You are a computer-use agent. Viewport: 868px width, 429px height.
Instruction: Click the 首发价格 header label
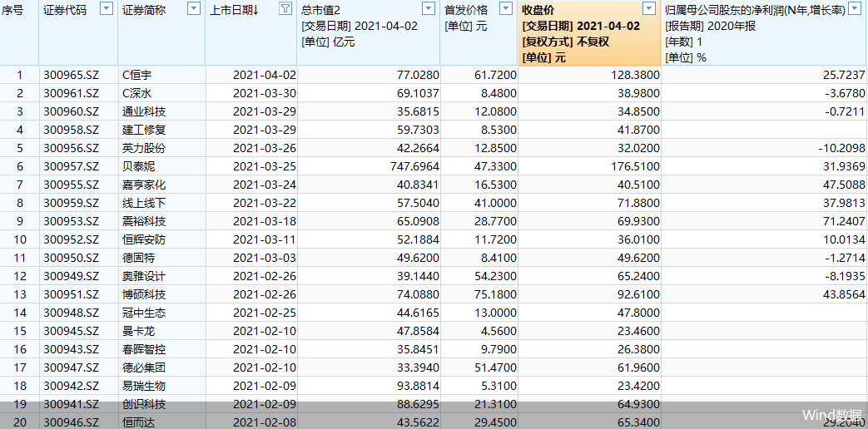coord(466,10)
